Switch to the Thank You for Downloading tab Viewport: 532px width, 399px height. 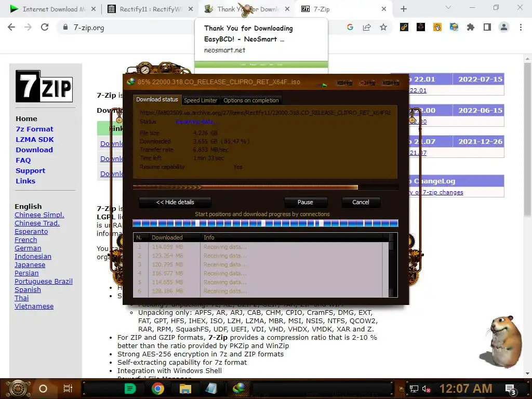(x=247, y=9)
